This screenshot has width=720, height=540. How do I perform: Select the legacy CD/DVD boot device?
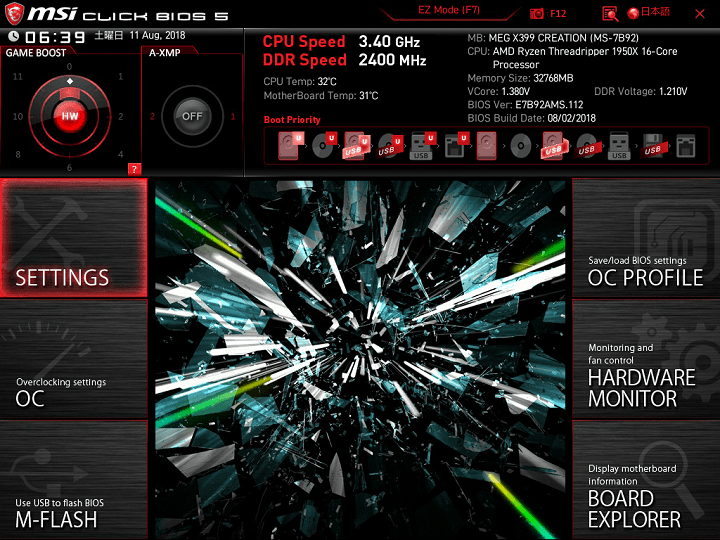click(521, 146)
